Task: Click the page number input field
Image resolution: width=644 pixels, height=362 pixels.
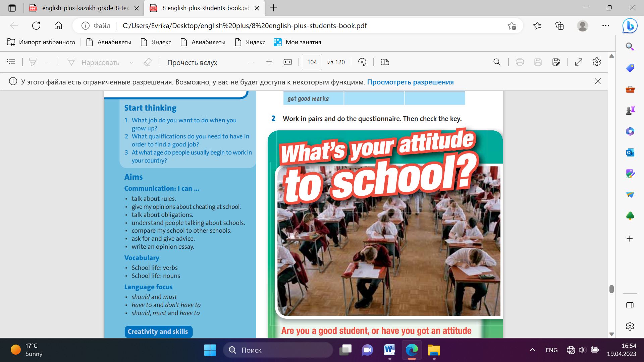Action: 312,62
